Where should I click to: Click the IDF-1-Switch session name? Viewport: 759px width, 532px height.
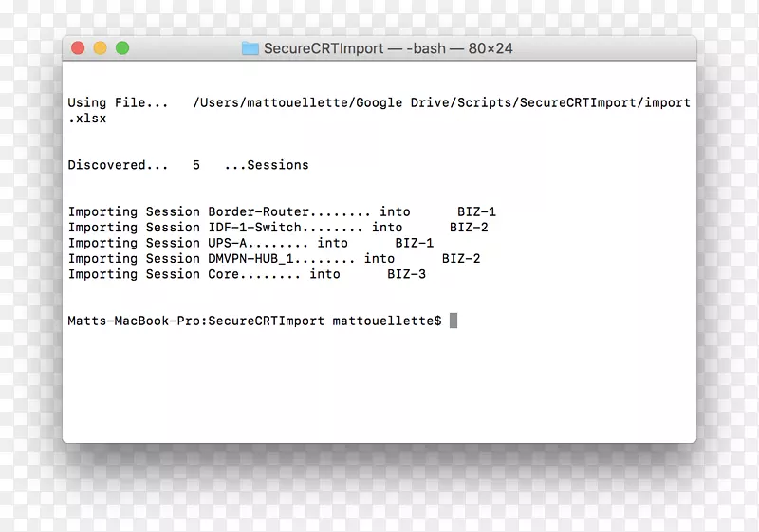254,228
